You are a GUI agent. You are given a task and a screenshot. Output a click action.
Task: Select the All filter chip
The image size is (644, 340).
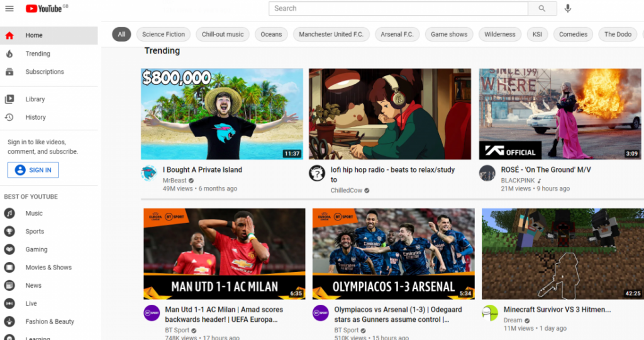(121, 35)
